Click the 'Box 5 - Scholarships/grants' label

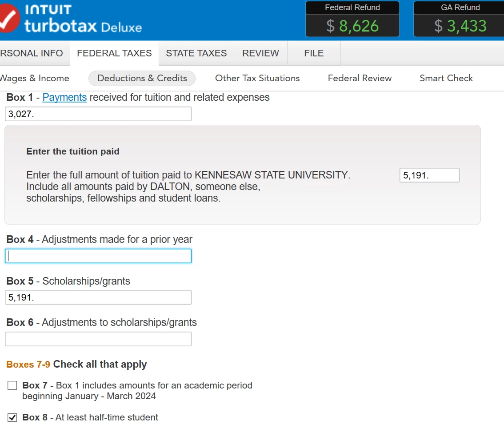(68, 281)
